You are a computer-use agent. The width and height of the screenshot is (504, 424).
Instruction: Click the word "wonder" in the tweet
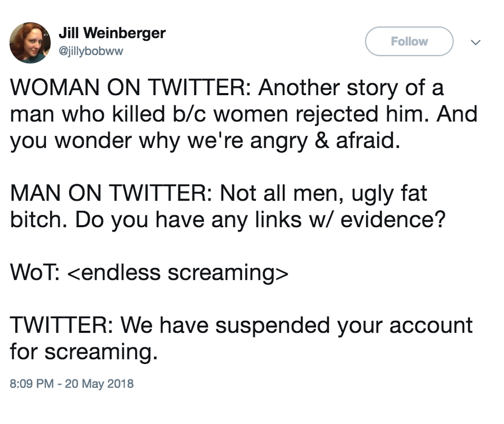[93, 140]
